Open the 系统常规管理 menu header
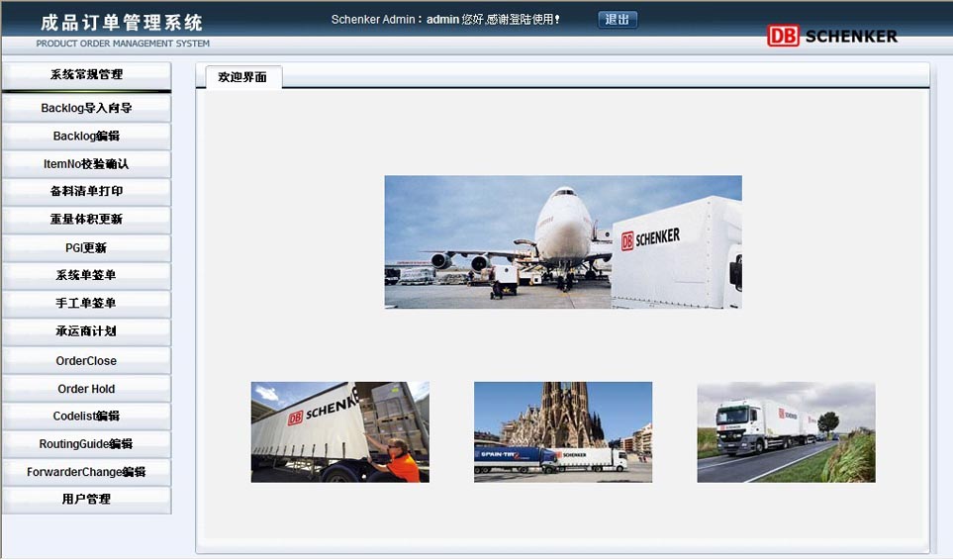 click(86, 75)
